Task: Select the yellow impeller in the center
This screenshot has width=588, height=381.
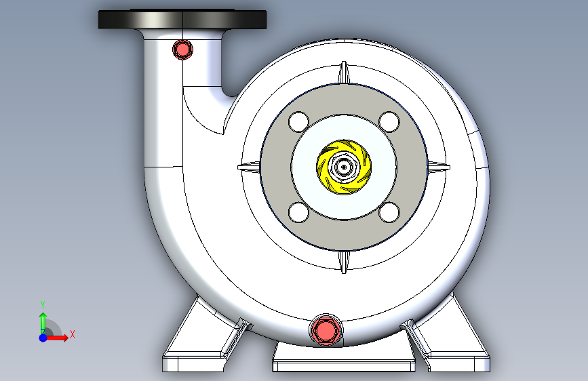Action: pos(344,167)
